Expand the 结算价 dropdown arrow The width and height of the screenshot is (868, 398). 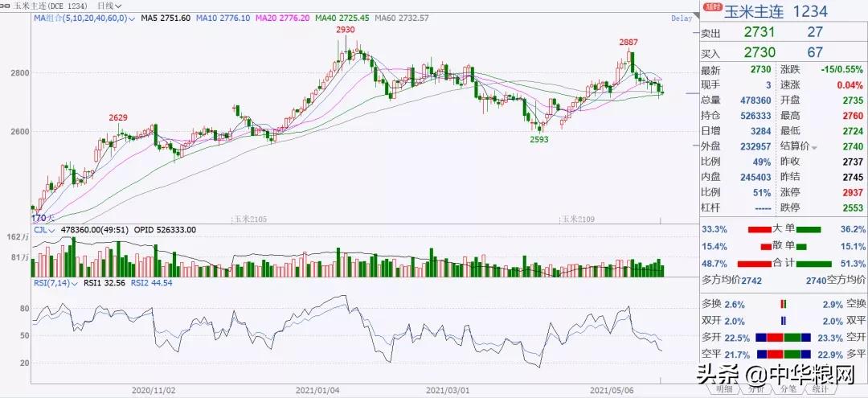click(x=813, y=147)
